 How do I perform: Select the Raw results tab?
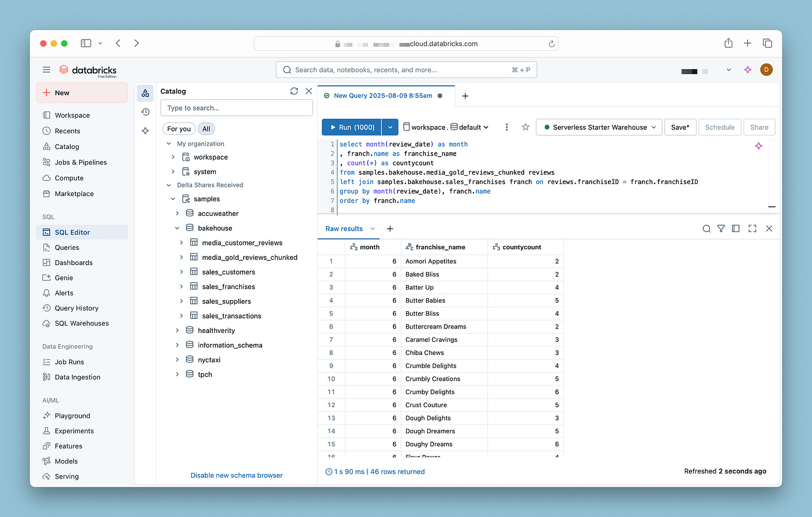(x=344, y=229)
